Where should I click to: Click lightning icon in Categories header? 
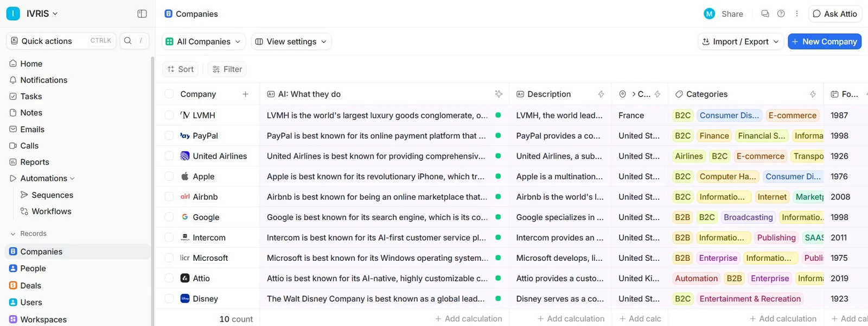click(813, 94)
